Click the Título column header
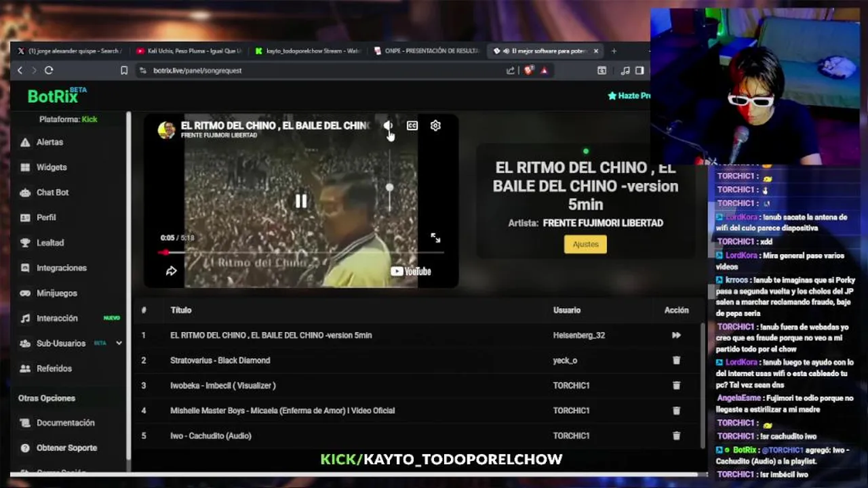Viewport: 868px width, 488px height. [181, 310]
